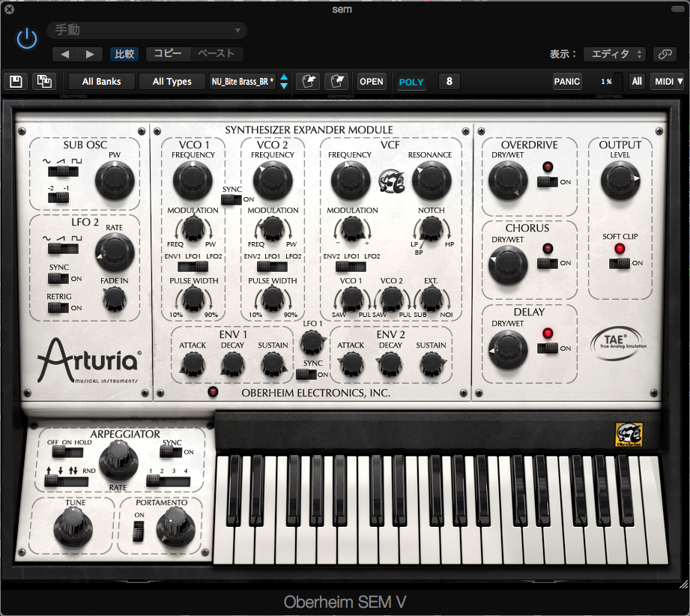The width and height of the screenshot is (690, 616).
Task: Click the link chain icon
Action: (665, 54)
